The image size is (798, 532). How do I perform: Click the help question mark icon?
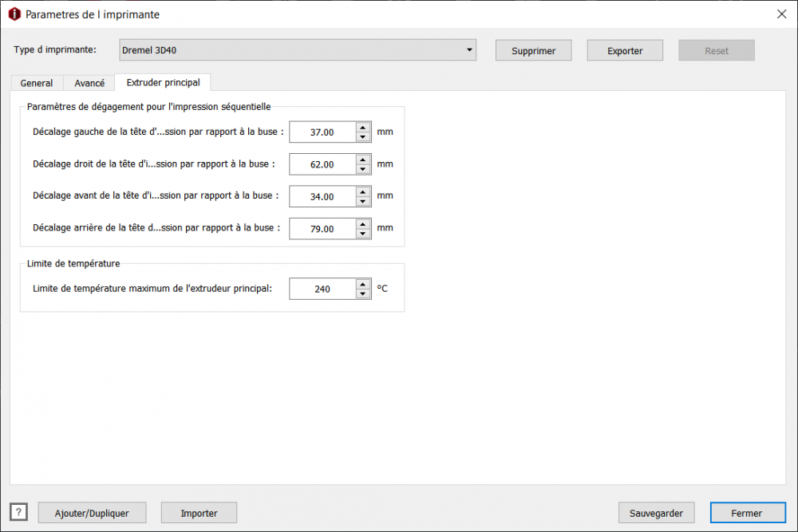coord(18,512)
